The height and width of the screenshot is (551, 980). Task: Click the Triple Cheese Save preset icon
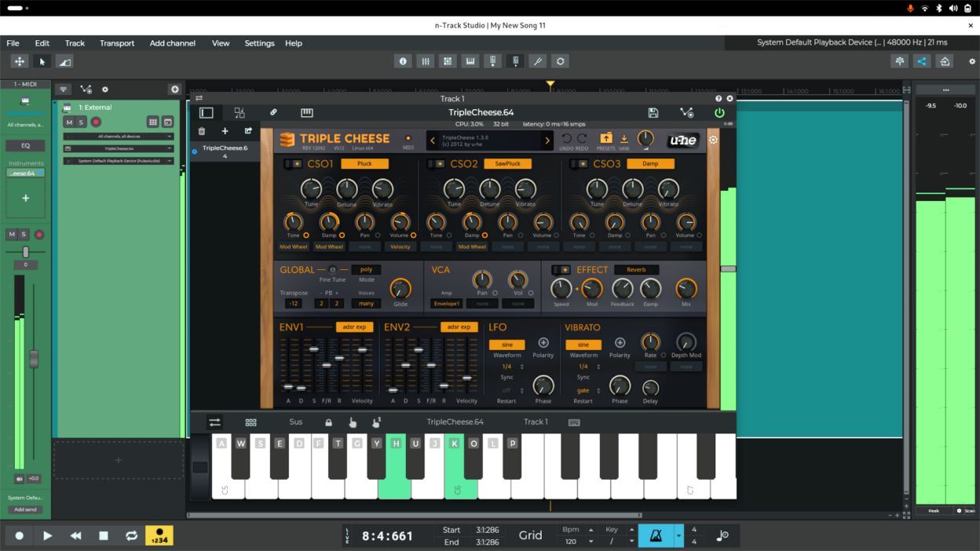[x=624, y=139]
